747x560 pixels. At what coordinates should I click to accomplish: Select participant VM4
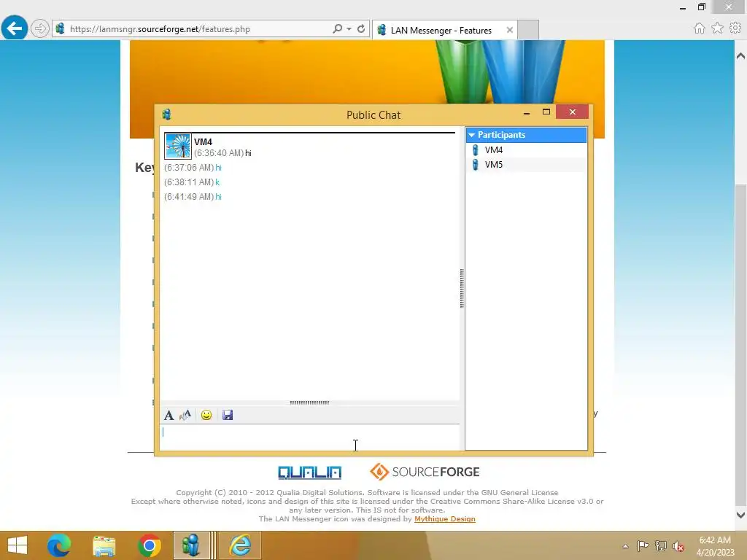click(x=526, y=150)
